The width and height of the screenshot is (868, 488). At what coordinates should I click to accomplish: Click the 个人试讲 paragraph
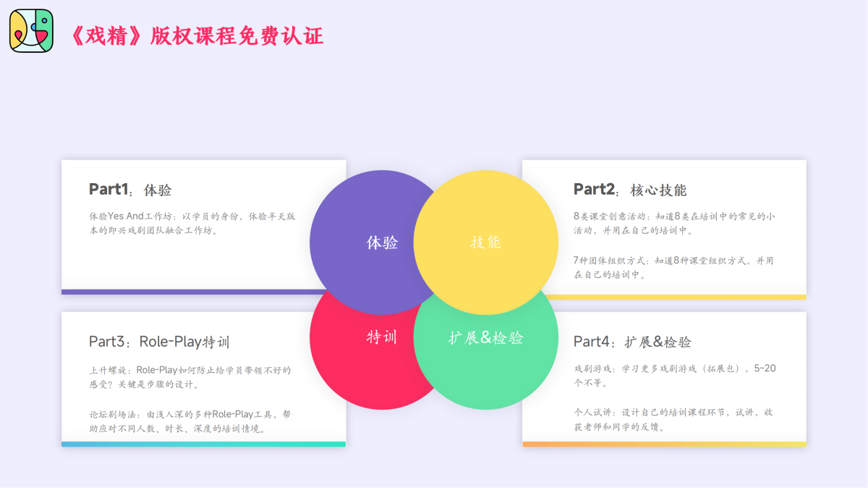(x=673, y=419)
